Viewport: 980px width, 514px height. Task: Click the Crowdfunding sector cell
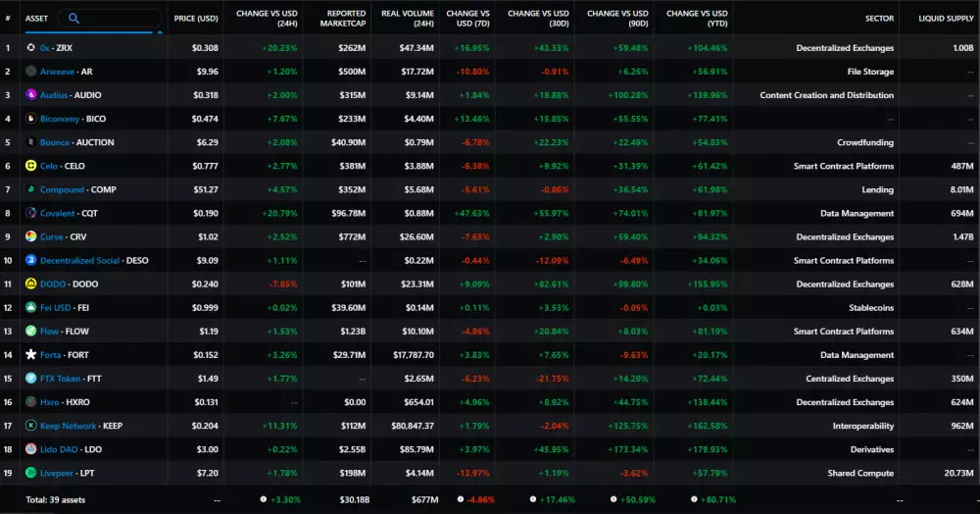865,142
